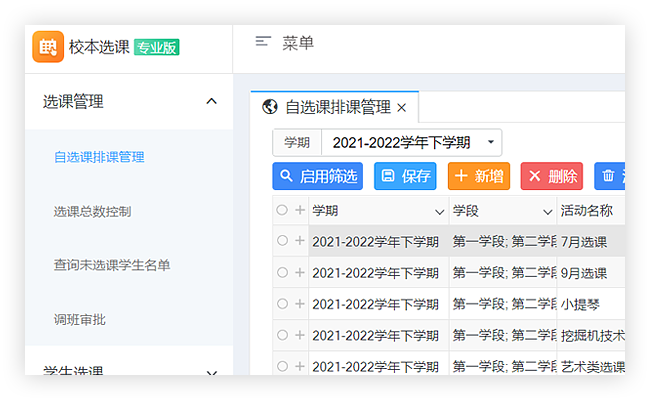650x400 pixels.
Task: Close the 自选课排课管理 tab
Action: 402,108
